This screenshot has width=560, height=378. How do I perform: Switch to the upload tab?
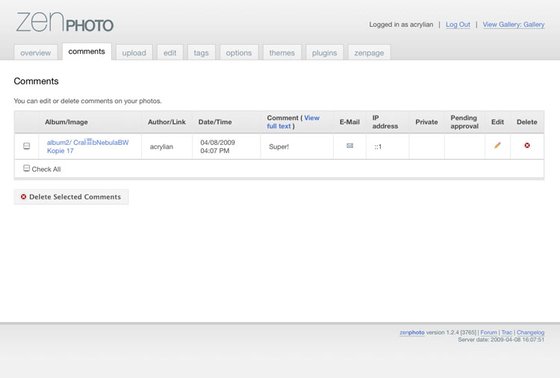(134, 53)
